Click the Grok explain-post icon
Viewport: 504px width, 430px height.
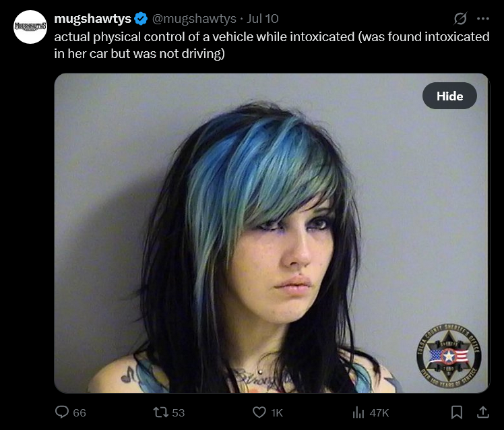(x=460, y=19)
